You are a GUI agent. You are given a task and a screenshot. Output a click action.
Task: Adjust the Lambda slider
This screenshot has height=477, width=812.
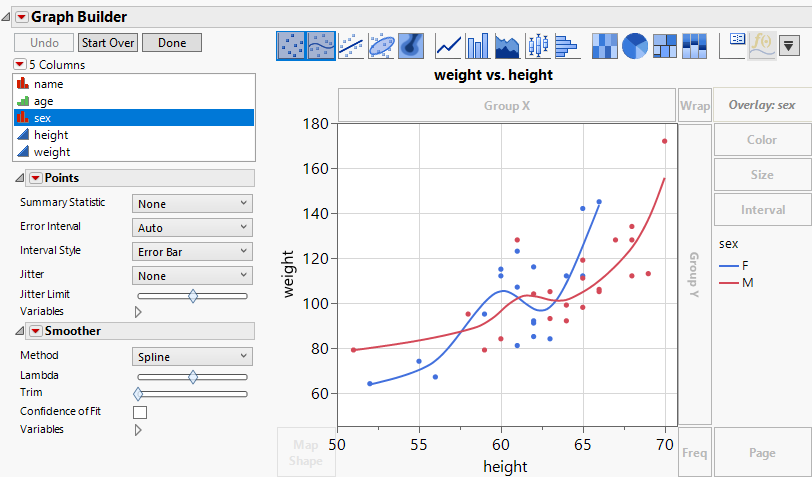click(193, 376)
